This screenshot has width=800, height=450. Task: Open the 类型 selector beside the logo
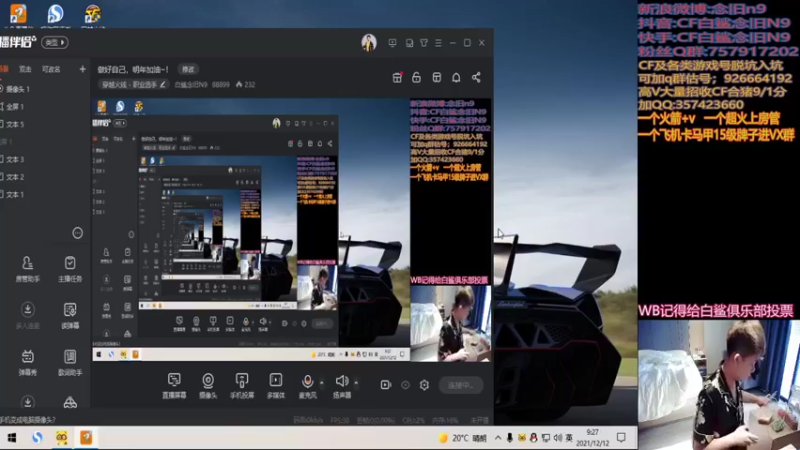click(x=55, y=42)
